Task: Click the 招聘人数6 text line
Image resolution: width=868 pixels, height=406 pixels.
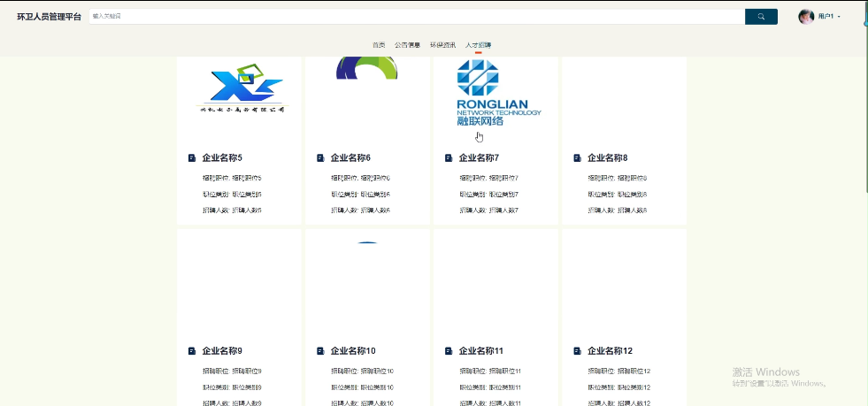Action: click(x=360, y=211)
